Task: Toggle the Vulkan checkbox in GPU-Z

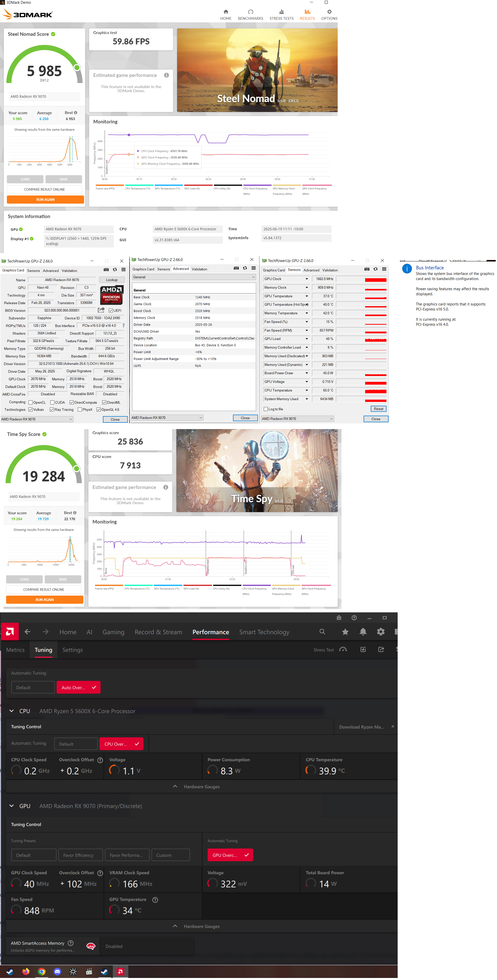Action: coord(30,410)
